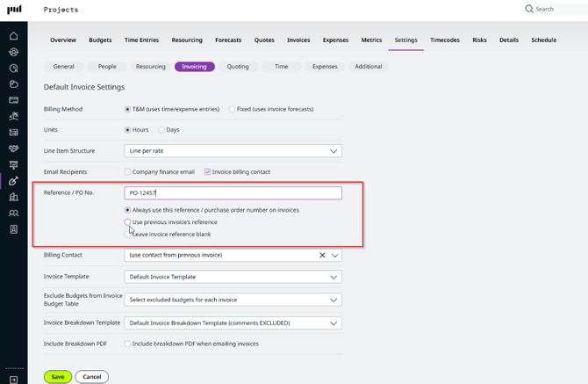Go to Forecasts tab
Screen dimensions: 588x384
pos(228,40)
